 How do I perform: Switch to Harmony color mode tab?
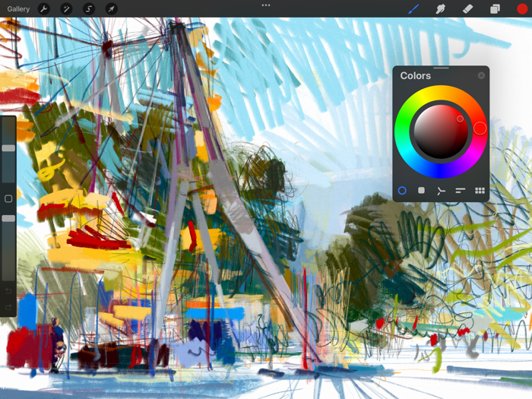click(441, 191)
